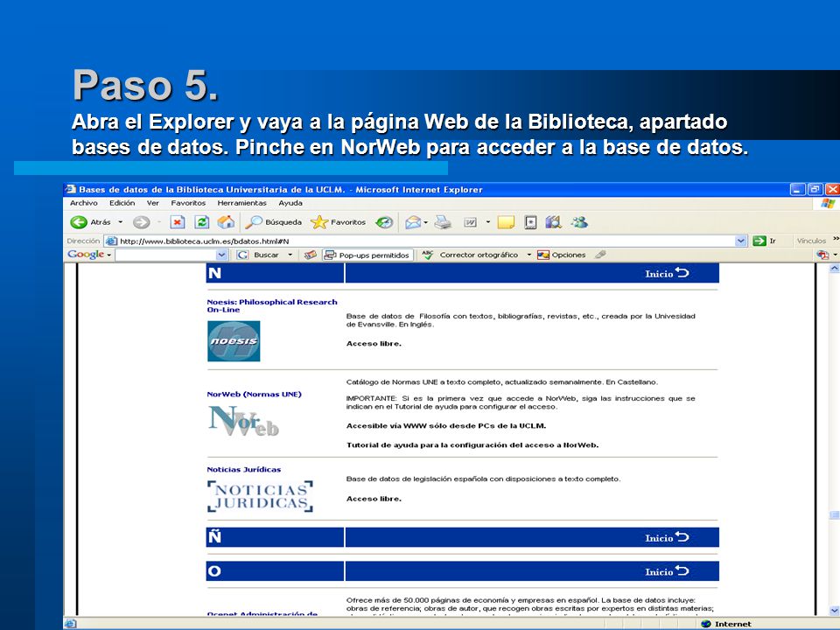Click the page-with-star icon in the toolbar
The width and height of the screenshot is (840, 630).
pyautogui.click(x=530, y=221)
